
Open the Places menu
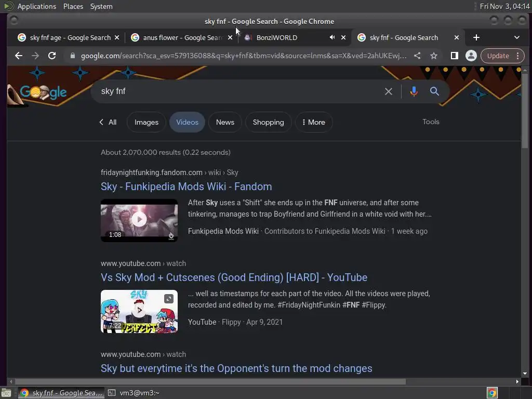[x=73, y=6]
